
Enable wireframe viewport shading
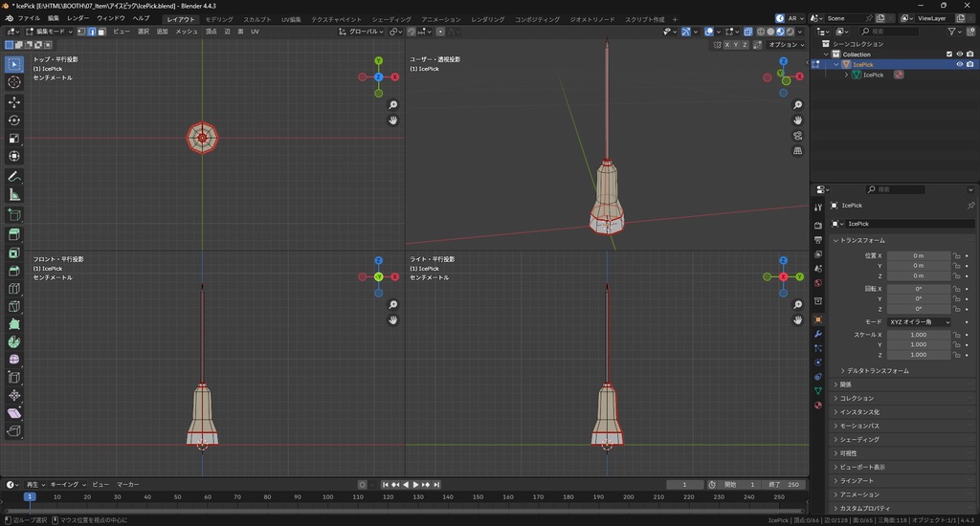[761, 32]
